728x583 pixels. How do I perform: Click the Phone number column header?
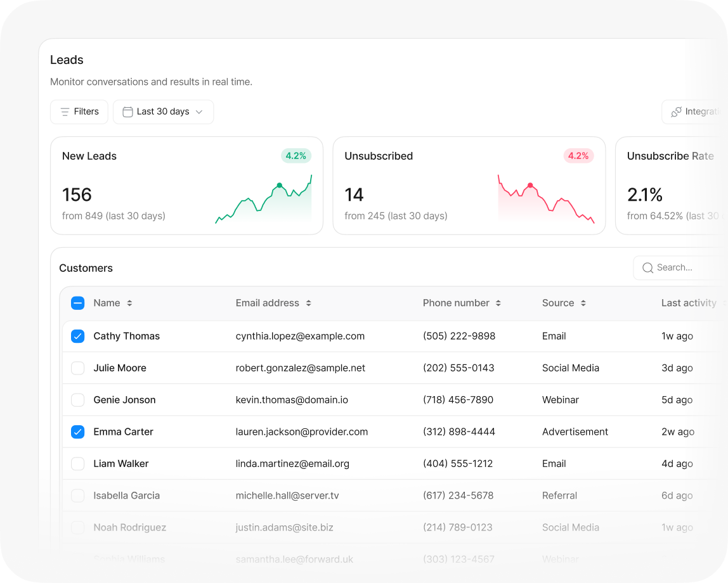tap(456, 303)
